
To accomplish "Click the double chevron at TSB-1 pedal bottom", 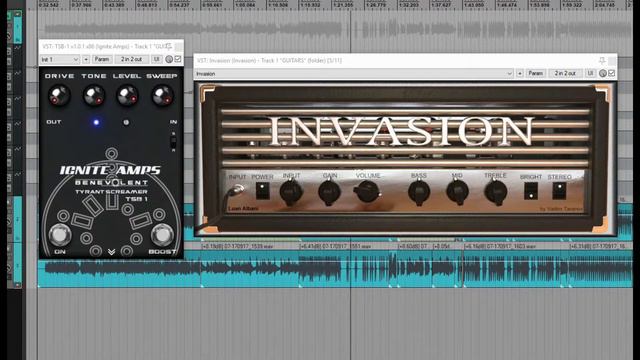I will [x=111, y=252].
